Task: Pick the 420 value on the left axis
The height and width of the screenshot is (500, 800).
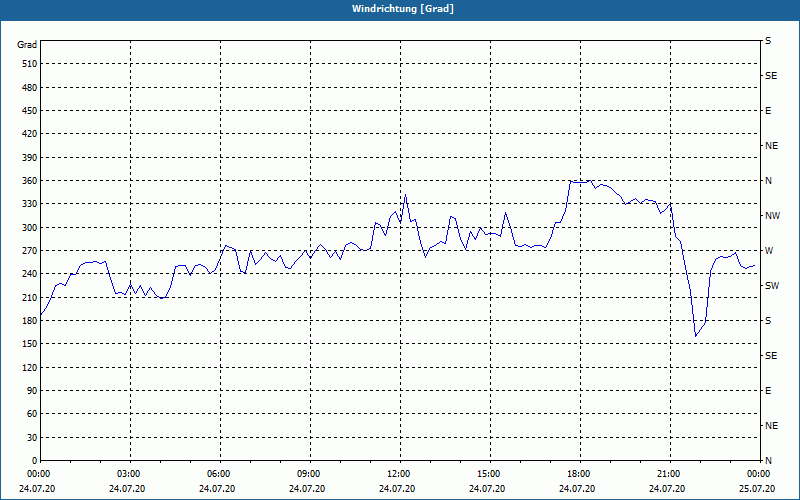Action: click(x=30, y=134)
